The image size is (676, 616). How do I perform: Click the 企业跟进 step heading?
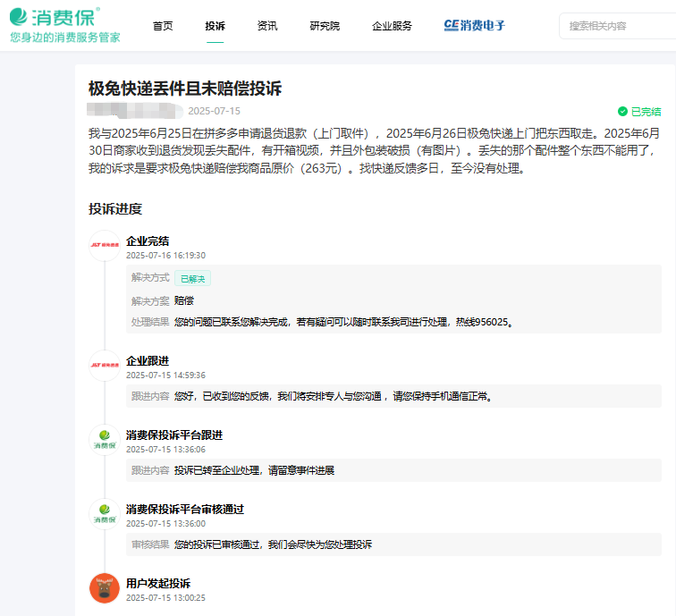pyautogui.click(x=148, y=361)
